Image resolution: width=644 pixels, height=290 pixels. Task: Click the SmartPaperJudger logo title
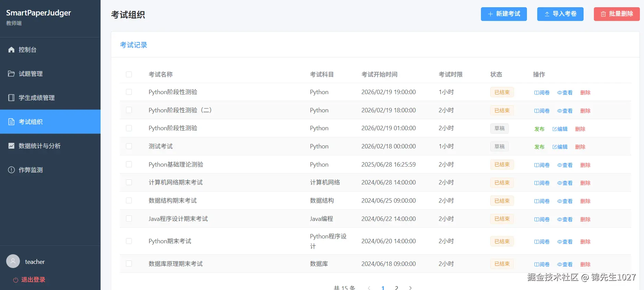click(38, 13)
